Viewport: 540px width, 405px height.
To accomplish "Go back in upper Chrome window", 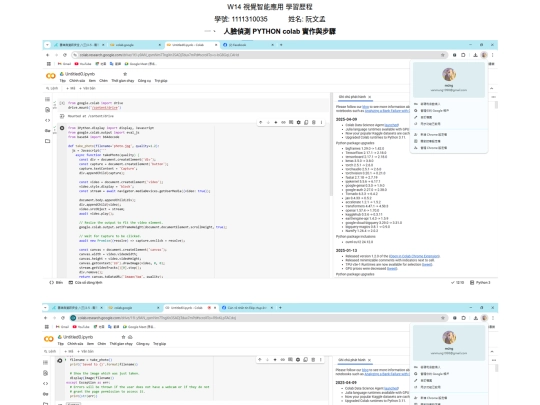I will pyautogui.click(x=48, y=55).
